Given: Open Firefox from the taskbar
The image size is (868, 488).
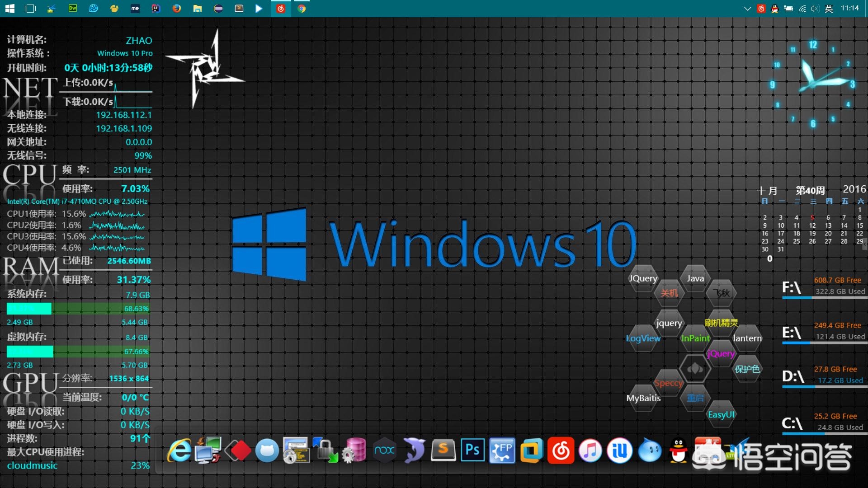Looking at the screenshot, I should [177, 9].
